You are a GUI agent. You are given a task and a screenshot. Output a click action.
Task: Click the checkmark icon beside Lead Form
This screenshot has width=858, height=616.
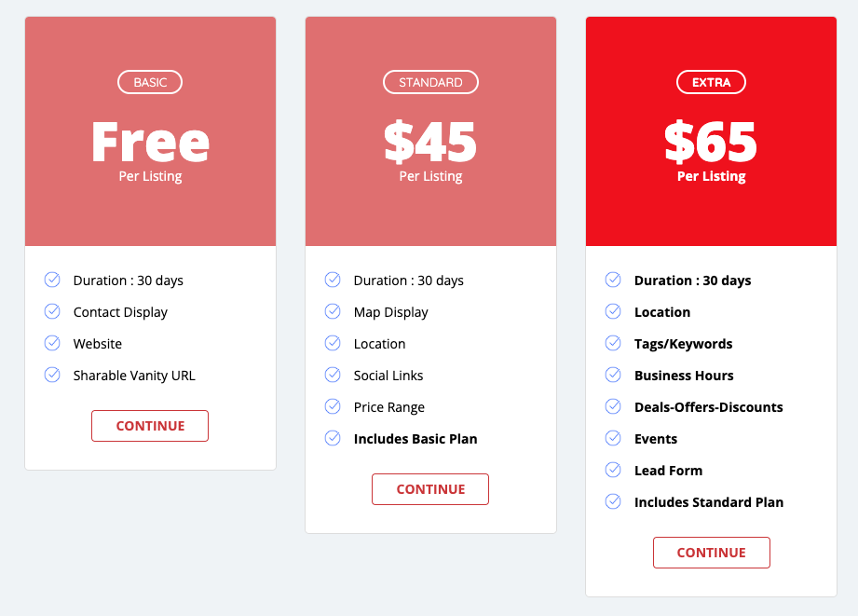pyautogui.click(x=613, y=470)
